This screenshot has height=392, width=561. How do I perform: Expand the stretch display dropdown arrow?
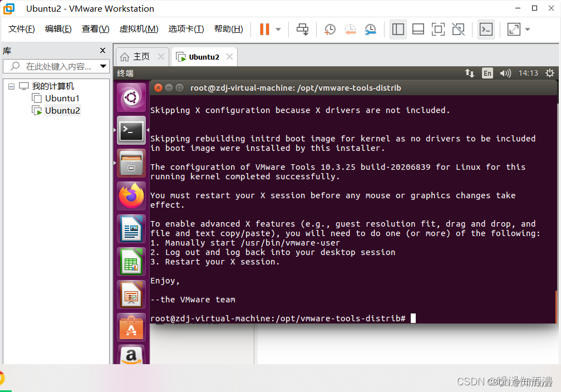[x=528, y=30]
